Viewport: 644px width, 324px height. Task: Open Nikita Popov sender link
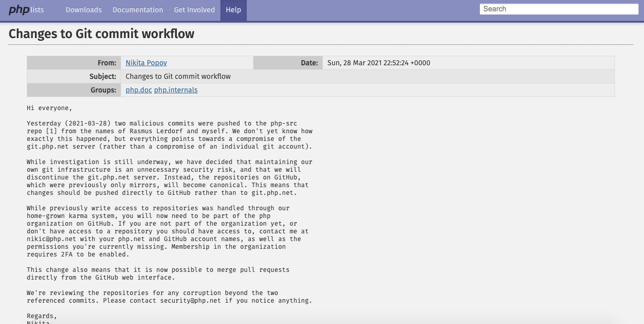146,63
